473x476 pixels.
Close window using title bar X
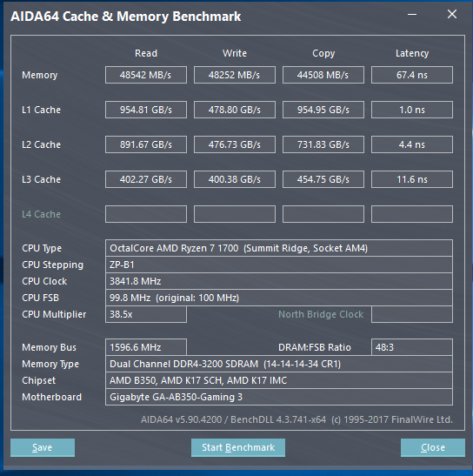pos(452,14)
